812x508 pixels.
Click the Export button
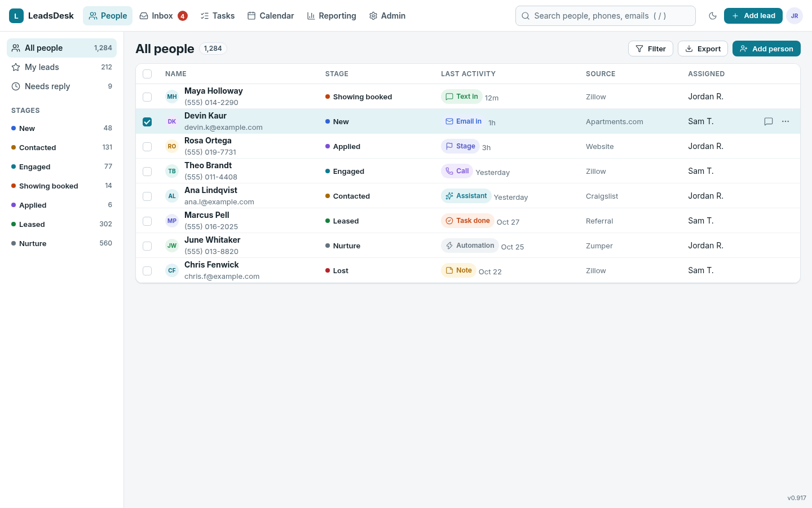[x=703, y=49]
